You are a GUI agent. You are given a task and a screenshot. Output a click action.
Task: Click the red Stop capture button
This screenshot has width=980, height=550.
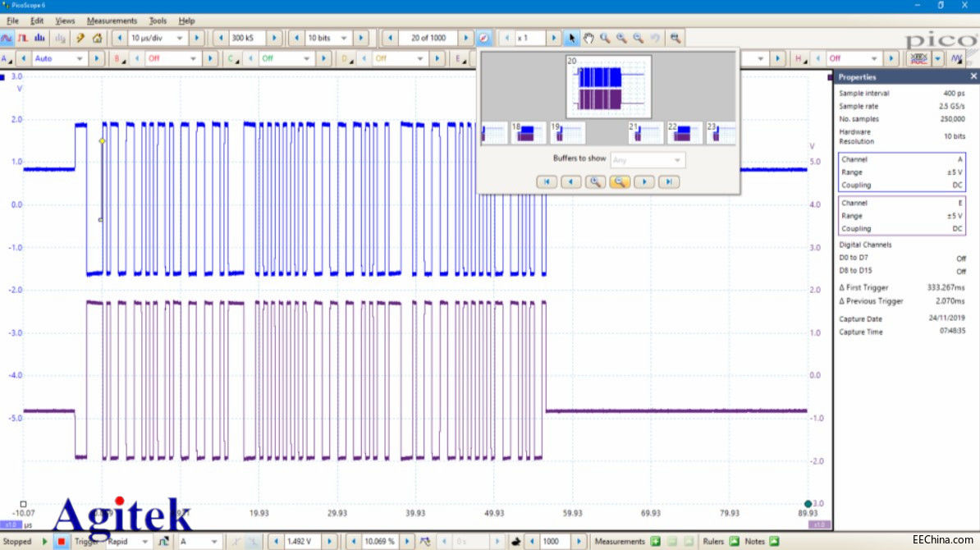pos(61,541)
